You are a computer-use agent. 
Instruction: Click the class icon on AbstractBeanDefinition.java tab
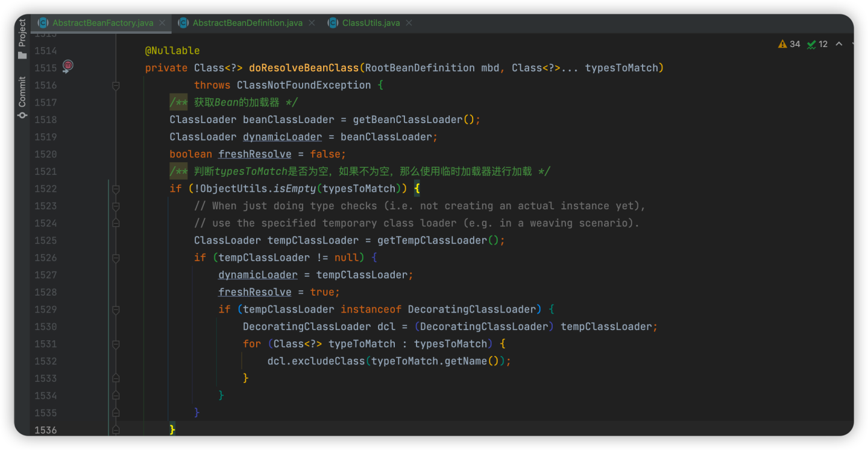(183, 23)
